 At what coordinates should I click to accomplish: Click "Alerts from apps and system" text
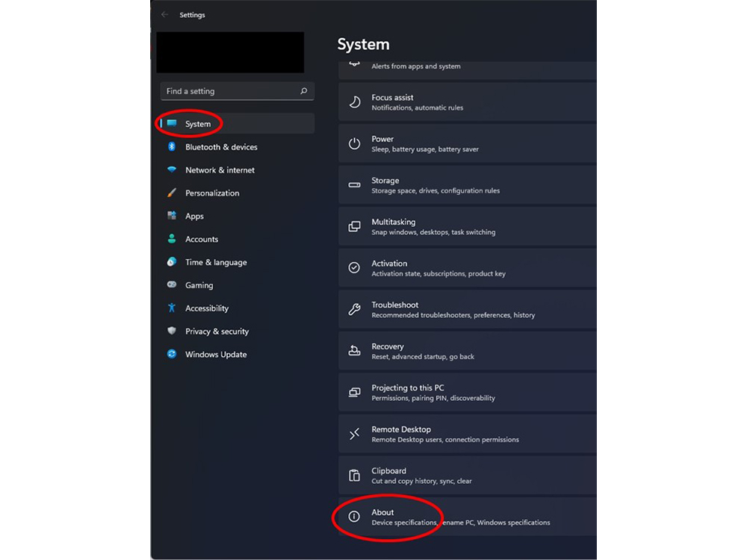click(x=416, y=66)
